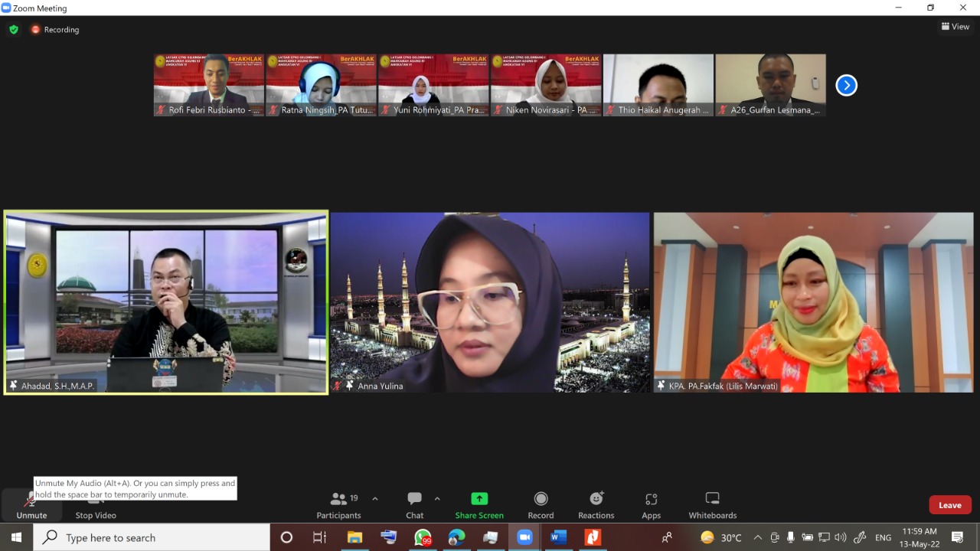Select Thio Haikal Anugerah's video thumbnail
The image size is (980, 551).
tap(658, 85)
